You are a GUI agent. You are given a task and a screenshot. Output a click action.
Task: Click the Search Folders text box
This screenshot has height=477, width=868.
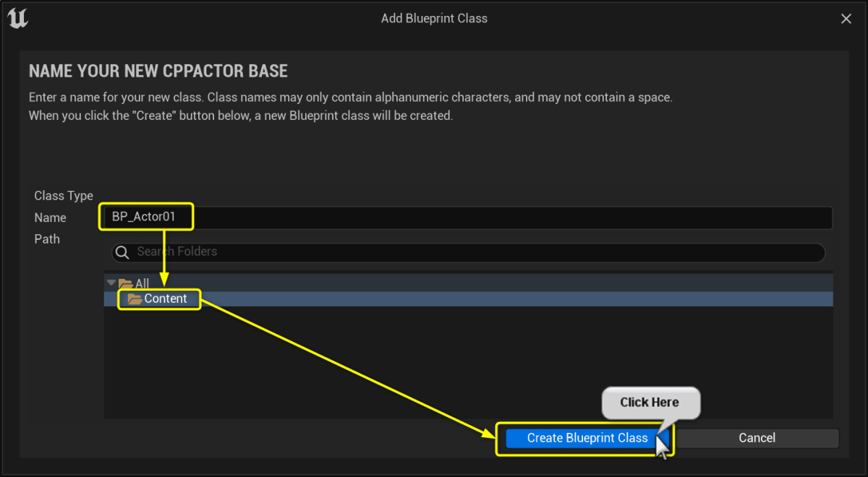tap(434, 252)
